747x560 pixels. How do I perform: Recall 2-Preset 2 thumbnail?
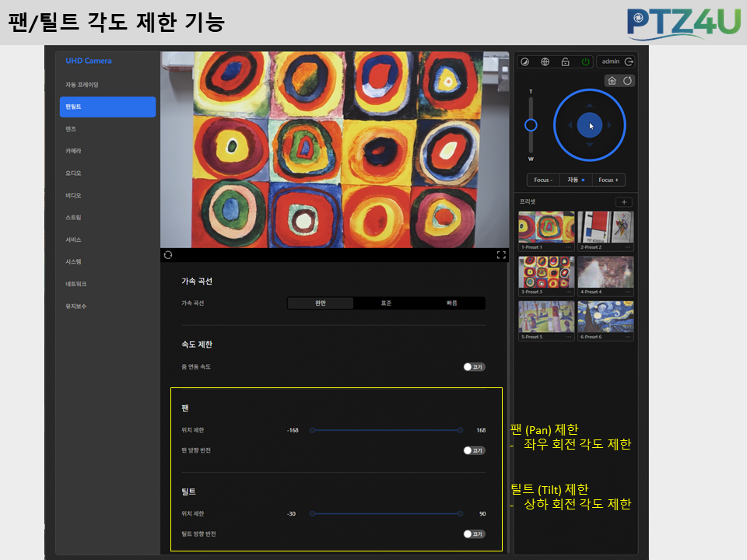(x=605, y=227)
